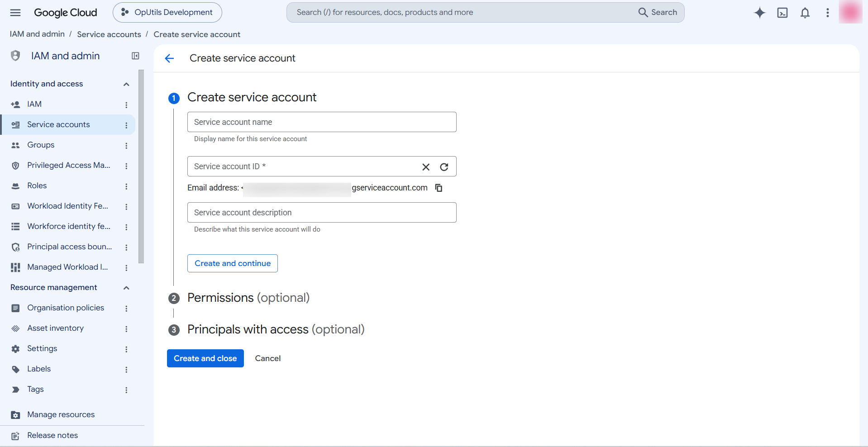
Task: Click the user account avatar
Action: (x=851, y=12)
